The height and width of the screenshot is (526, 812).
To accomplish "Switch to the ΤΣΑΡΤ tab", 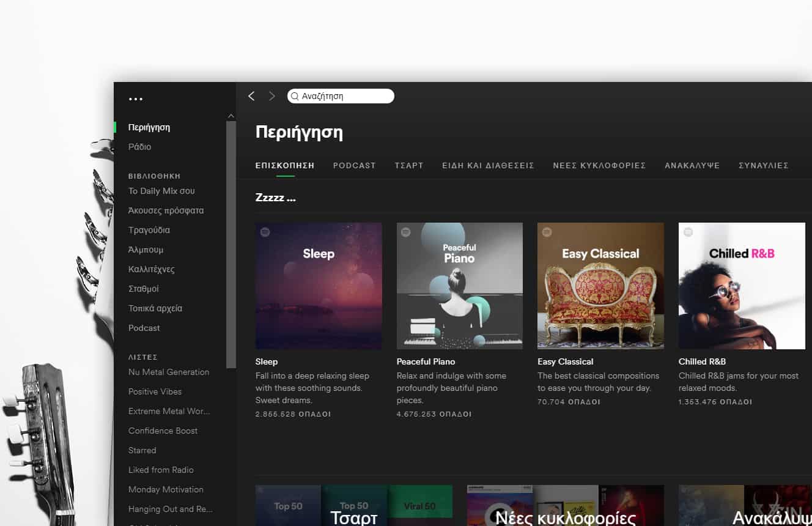I will (409, 165).
